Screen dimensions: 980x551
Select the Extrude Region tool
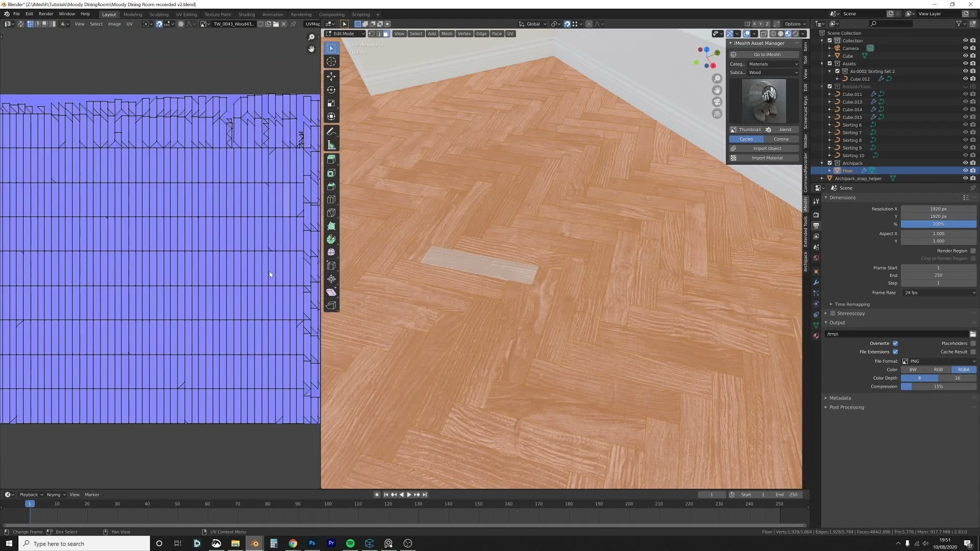[x=331, y=160]
